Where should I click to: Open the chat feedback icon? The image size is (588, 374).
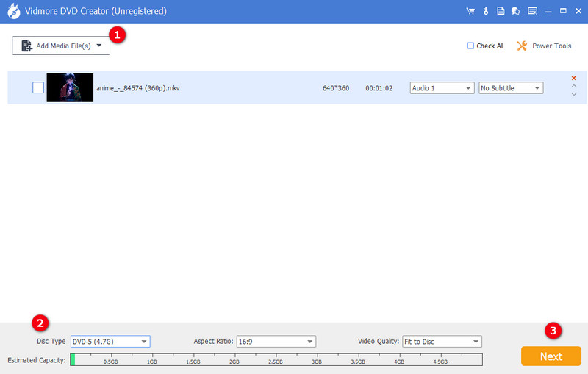(x=515, y=12)
